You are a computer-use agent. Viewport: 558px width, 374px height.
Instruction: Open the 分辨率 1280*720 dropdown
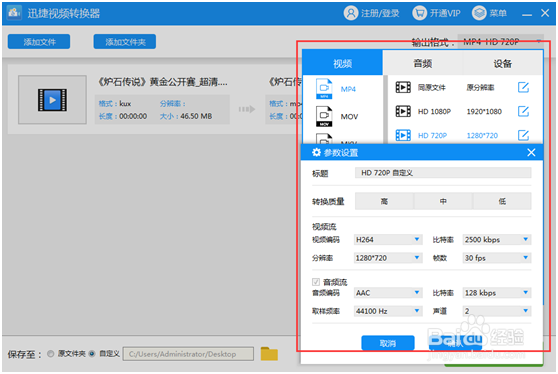[388, 258]
